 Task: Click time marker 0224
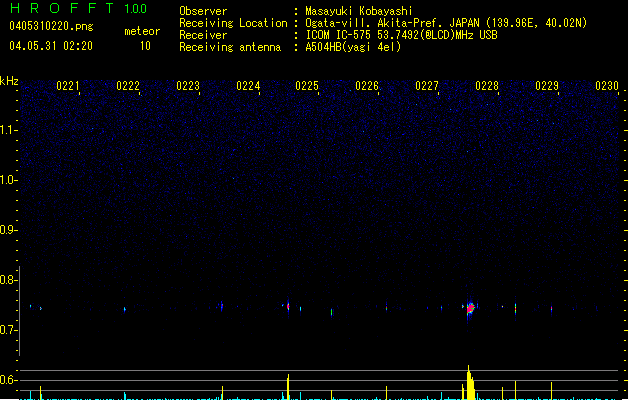tap(248, 86)
